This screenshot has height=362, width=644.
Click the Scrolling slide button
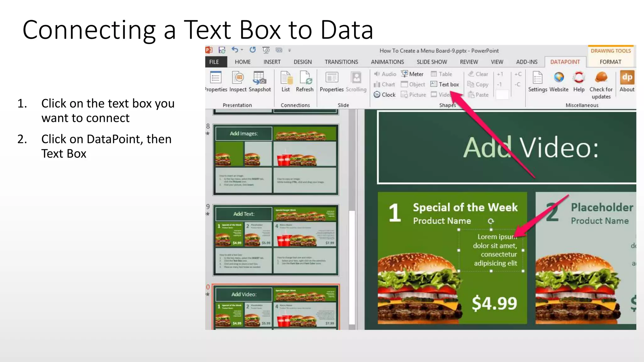pos(356,82)
